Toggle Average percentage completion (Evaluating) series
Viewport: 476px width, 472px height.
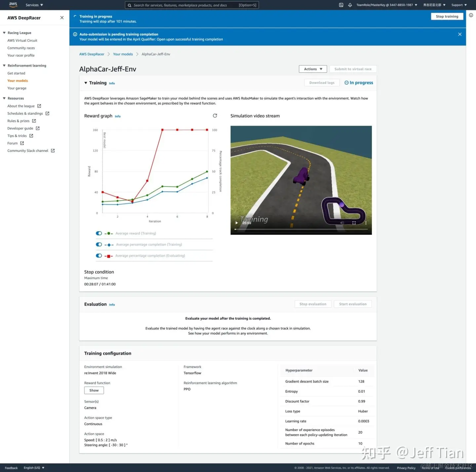coord(99,256)
